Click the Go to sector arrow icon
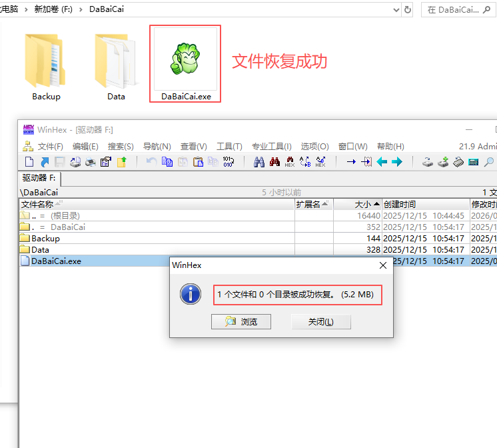 point(366,162)
